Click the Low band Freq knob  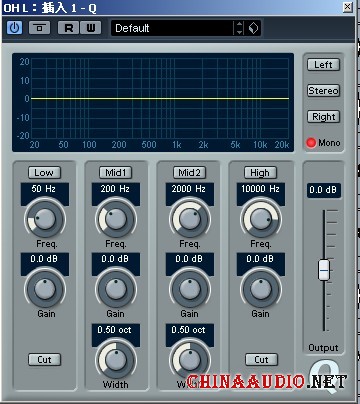(45, 219)
